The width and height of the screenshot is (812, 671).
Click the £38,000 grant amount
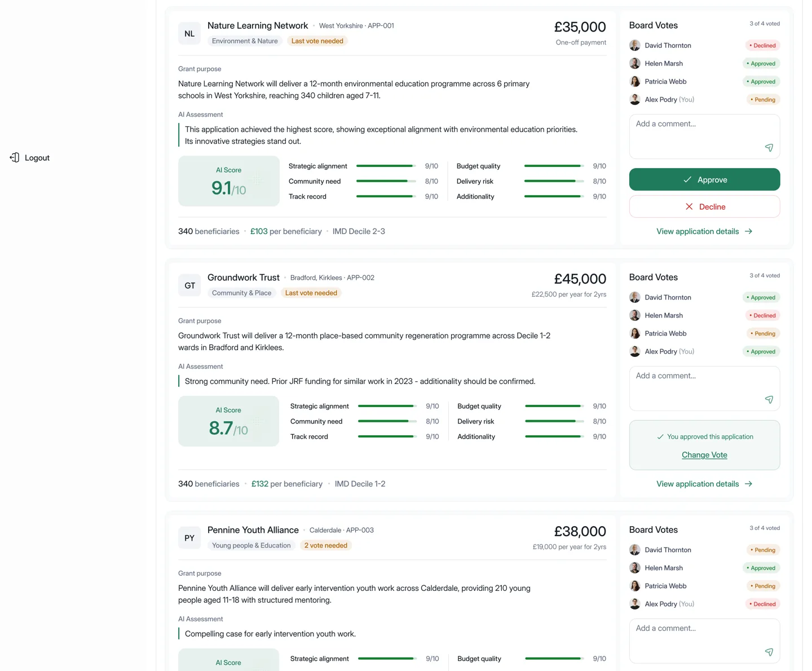[x=580, y=531]
